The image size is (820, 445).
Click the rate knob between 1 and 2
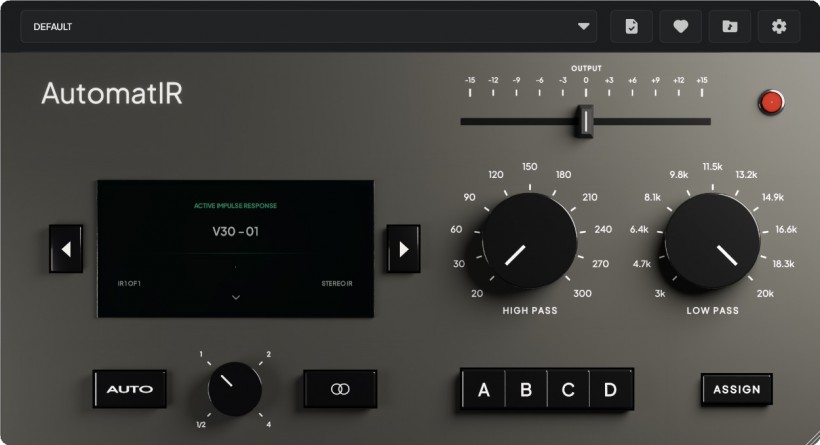[x=235, y=389]
